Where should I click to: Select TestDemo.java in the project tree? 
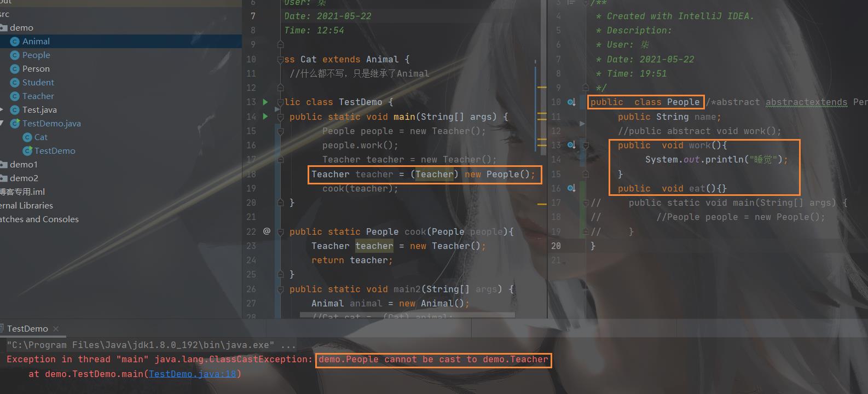[x=51, y=123]
